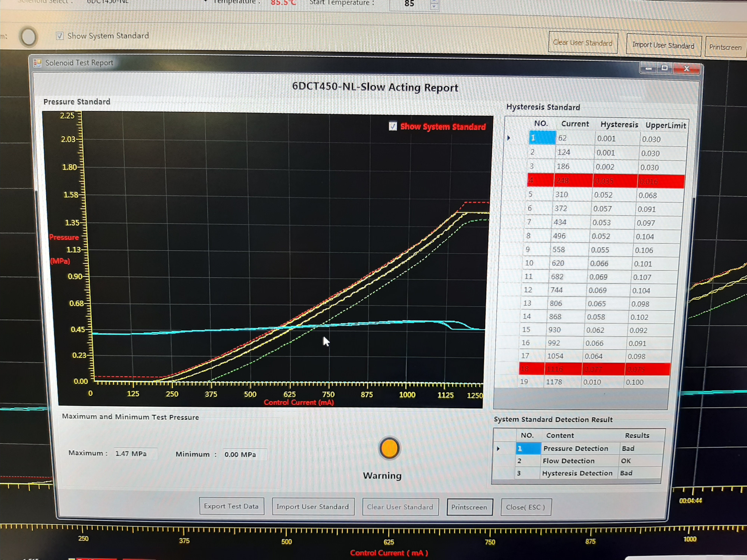
Task: Maximize the Solenoid Test Report window
Action: (665, 68)
